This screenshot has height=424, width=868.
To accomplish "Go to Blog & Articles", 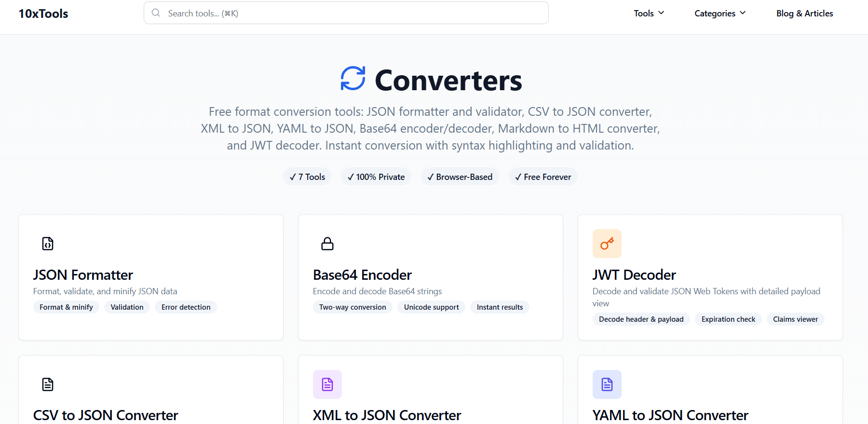I will click(x=804, y=14).
